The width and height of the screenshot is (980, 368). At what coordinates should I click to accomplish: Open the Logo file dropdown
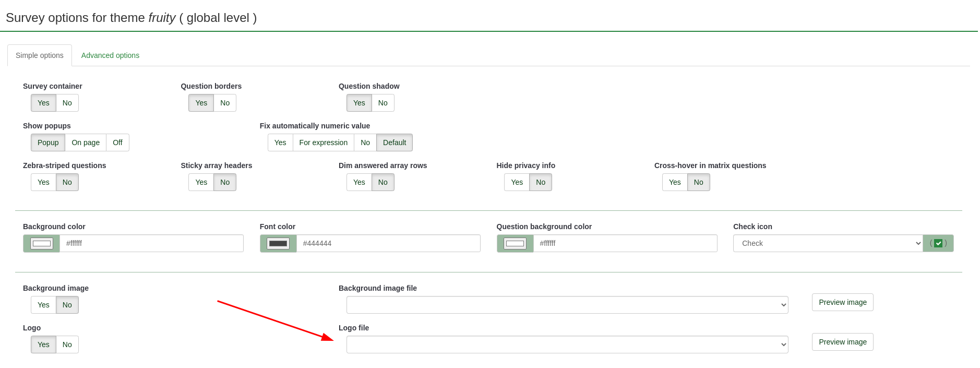tap(567, 345)
